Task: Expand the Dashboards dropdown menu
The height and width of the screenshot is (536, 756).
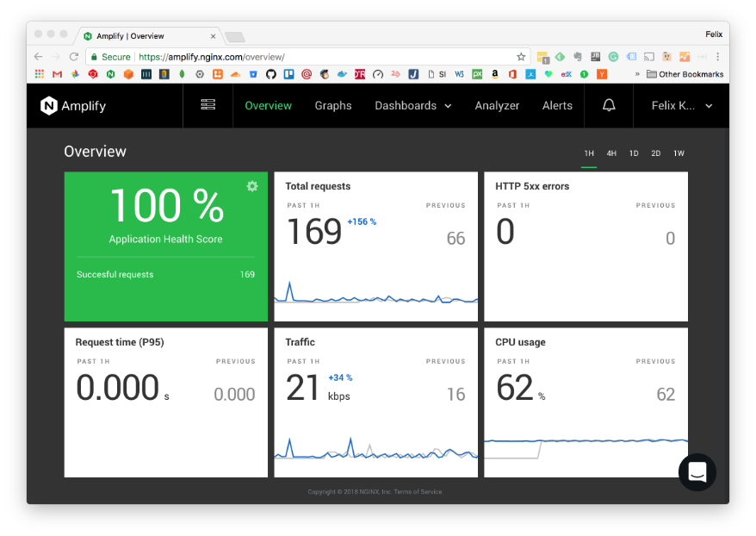Action: coord(412,106)
